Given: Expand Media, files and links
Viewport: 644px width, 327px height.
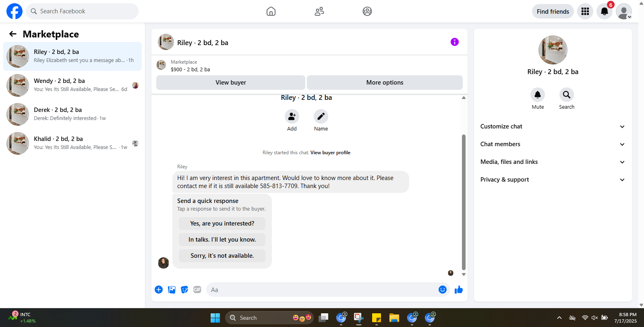Looking at the screenshot, I should pos(553,162).
